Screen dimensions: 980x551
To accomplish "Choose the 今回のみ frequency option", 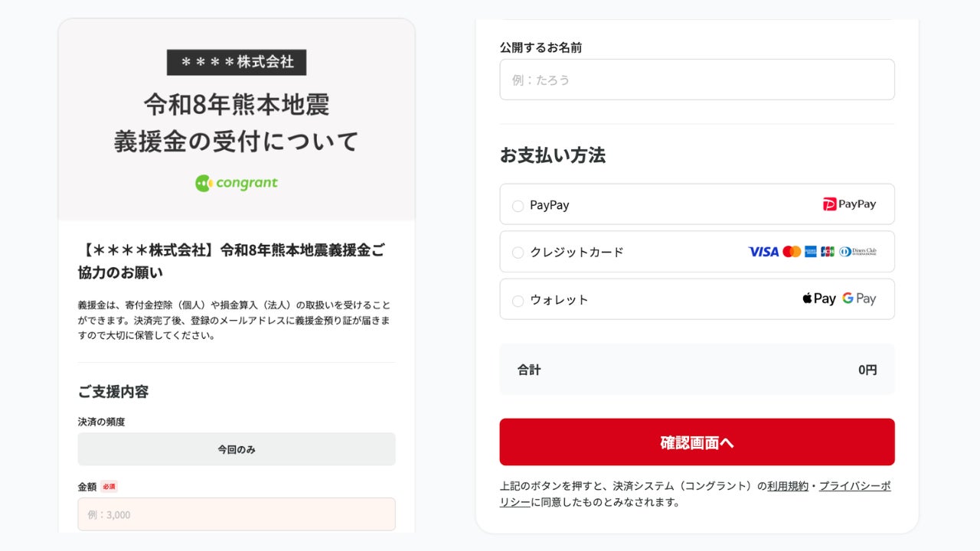I will 237,449.
